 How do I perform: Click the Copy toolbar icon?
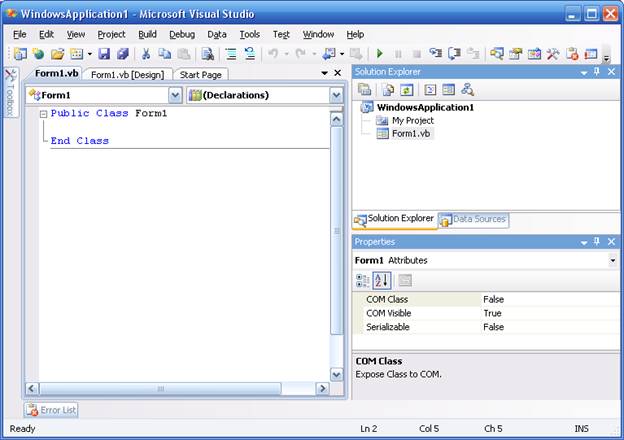(x=165, y=53)
